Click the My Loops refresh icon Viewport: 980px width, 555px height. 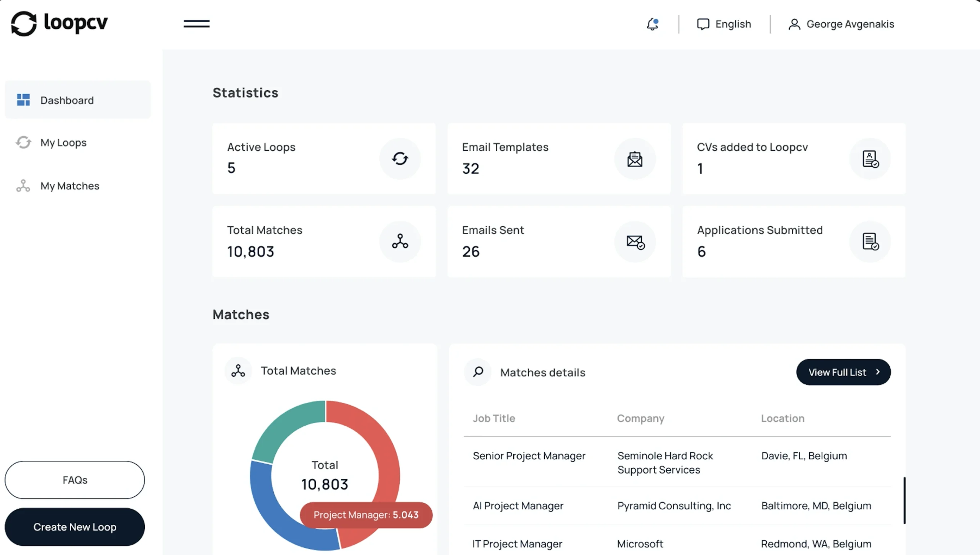click(x=23, y=142)
